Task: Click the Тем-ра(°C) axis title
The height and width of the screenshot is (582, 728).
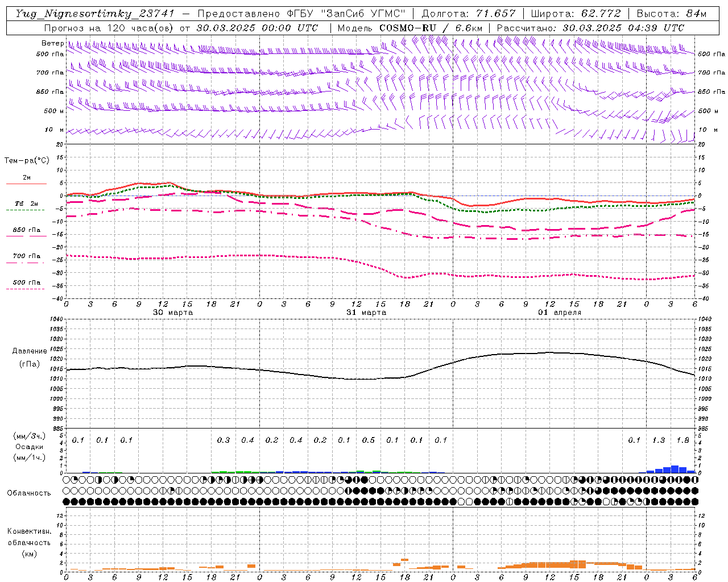Action: 27,160
